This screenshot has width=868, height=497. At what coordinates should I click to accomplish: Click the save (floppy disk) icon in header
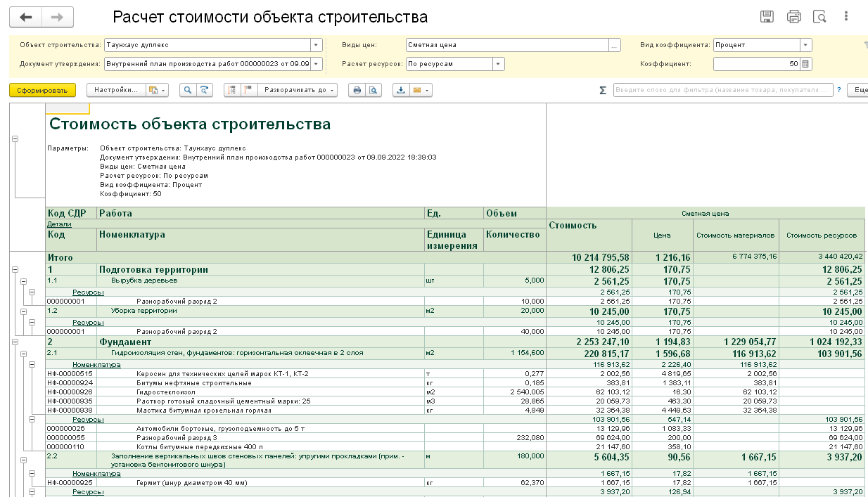[767, 17]
